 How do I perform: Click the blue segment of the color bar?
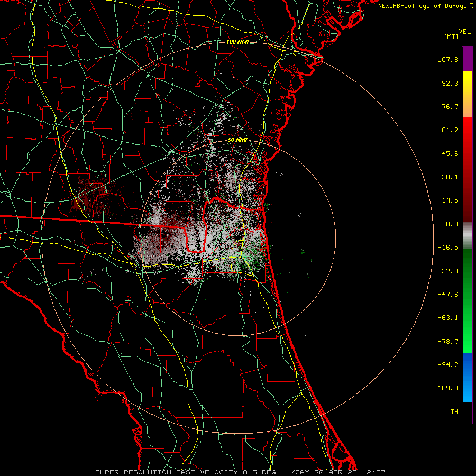467,377
